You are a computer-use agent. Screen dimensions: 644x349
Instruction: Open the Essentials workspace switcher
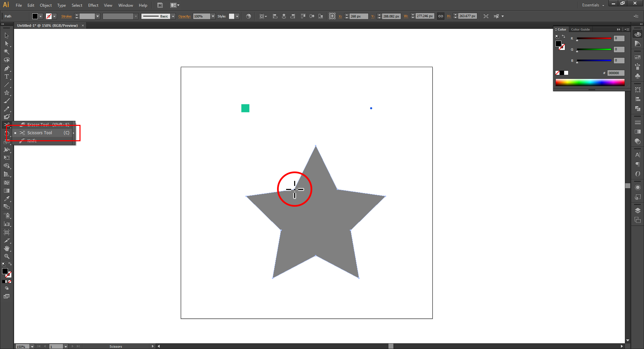pos(593,5)
